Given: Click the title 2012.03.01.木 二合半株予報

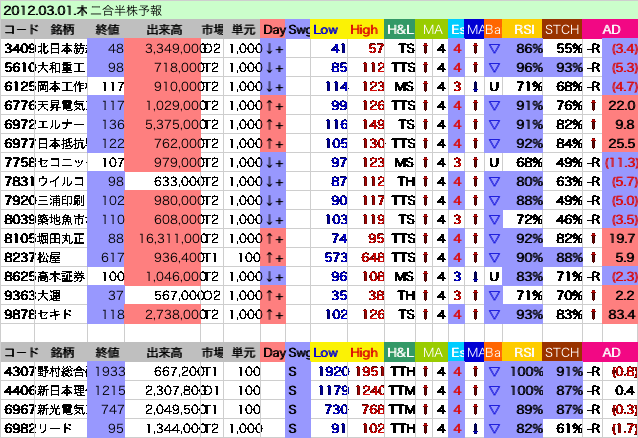Looking at the screenshot, I should pyautogui.click(x=83, y=10).
